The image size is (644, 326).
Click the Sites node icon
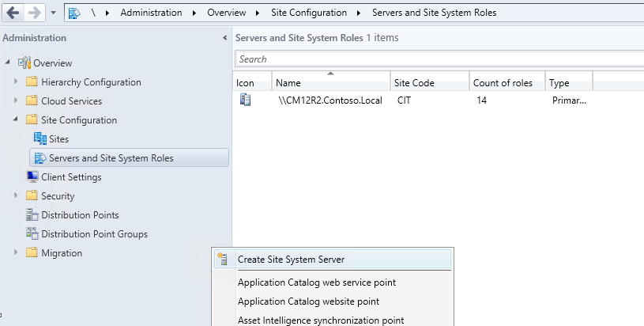tap(40, 139)
